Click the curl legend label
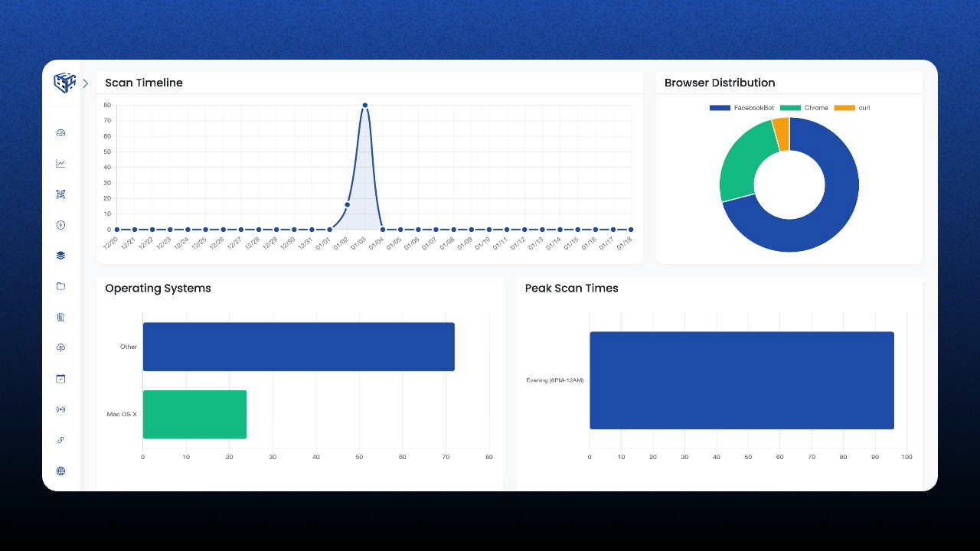The image size is (980, 551). coord(864,108)
